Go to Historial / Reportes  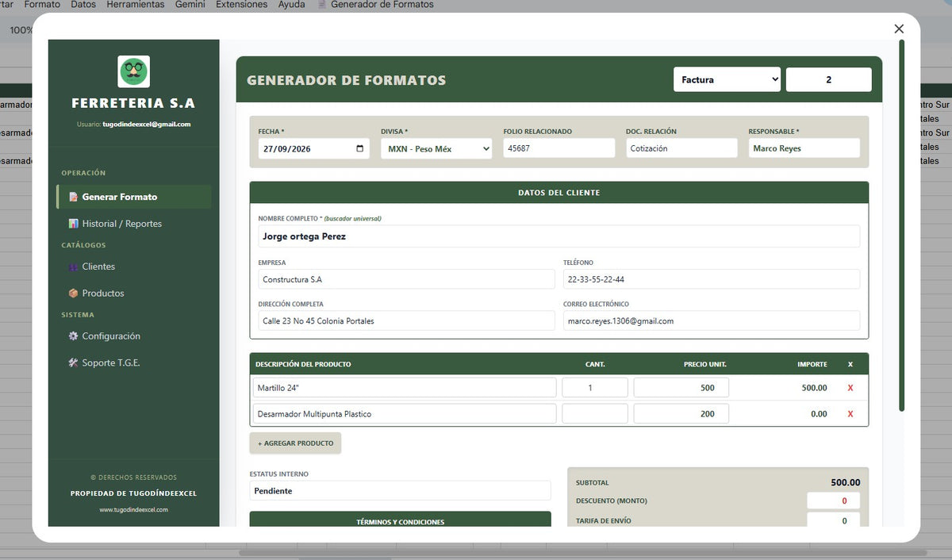click(x=133, y=224)
